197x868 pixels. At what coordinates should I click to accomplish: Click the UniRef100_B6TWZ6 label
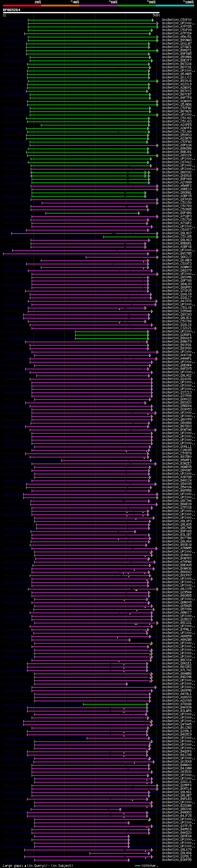pos(177,111)
